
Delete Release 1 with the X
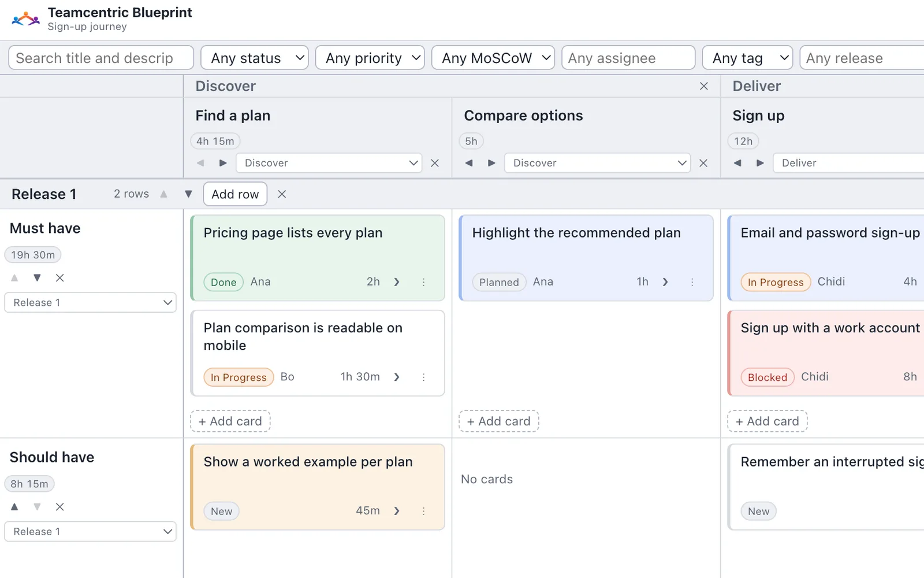(x=282, y=194)
